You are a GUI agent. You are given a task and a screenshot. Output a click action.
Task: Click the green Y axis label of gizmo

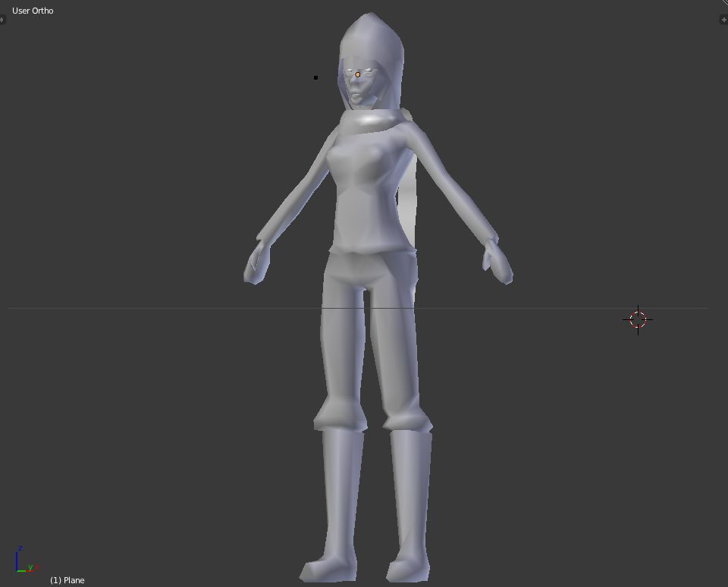pyautogui.click(x=30, y=567)
